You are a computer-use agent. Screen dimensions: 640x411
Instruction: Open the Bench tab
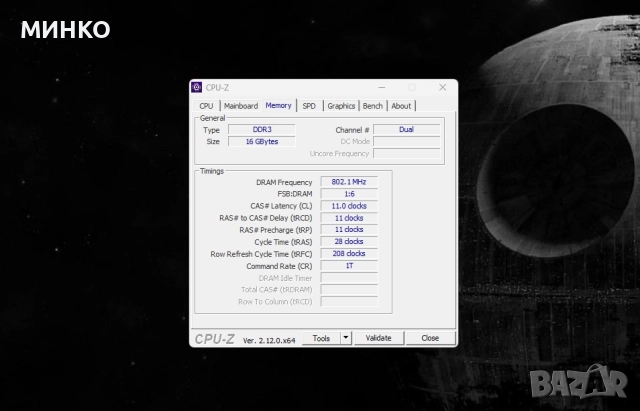pos(373,106)
